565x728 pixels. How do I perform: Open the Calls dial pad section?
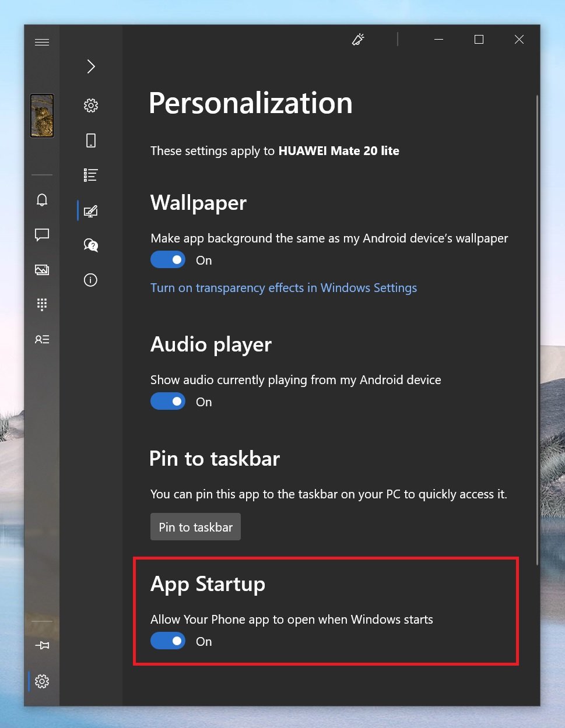[42, 304]
